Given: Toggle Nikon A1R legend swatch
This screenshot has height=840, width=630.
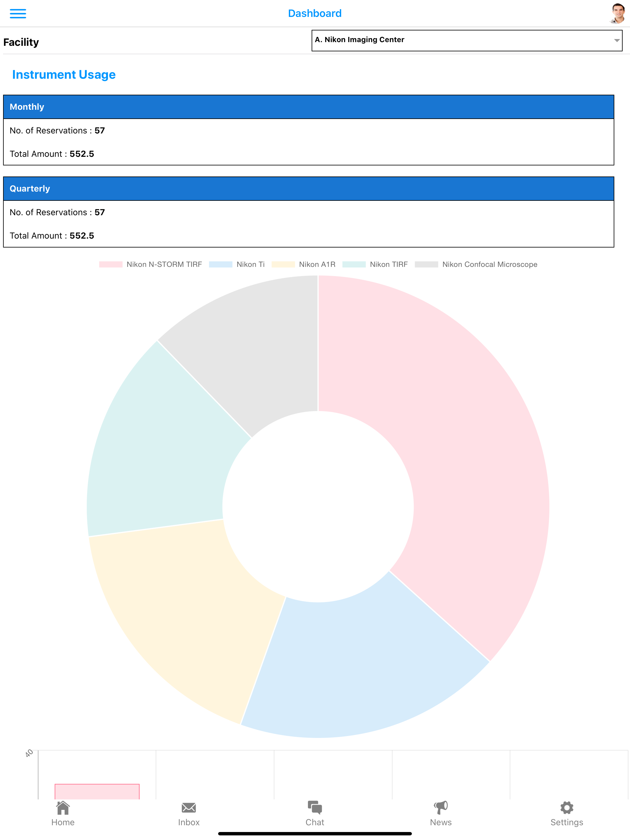Looking at the screenshot, I should pos(283,264).
